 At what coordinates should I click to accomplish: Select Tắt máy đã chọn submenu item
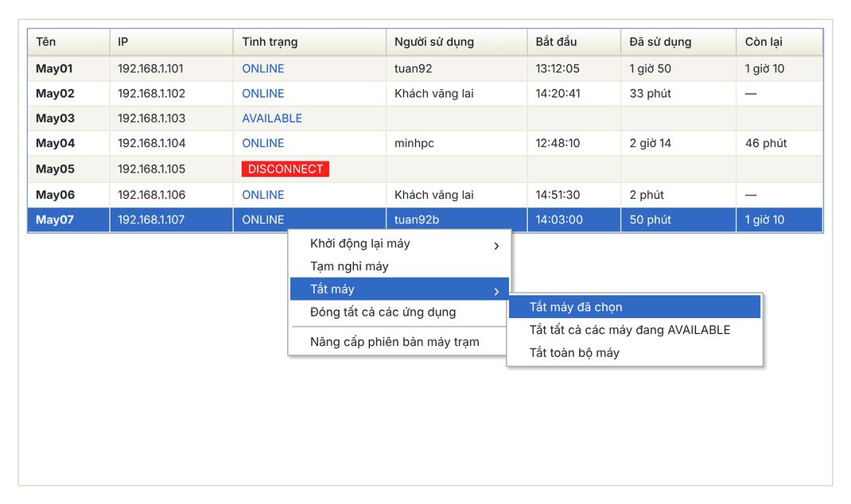point(635,307)
